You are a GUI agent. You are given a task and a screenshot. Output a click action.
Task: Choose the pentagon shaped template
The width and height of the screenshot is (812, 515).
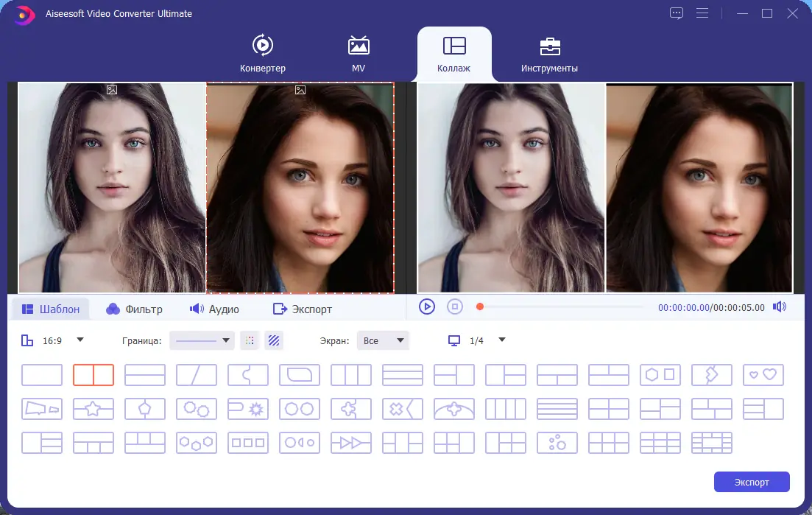pyautogui.click(x=145, y=409)
